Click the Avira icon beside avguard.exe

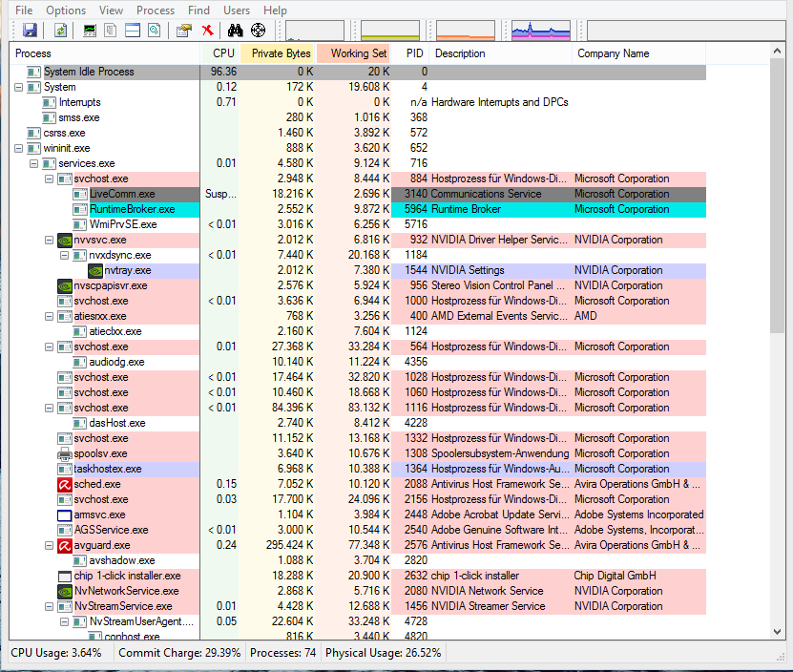(x=65, y=545)
